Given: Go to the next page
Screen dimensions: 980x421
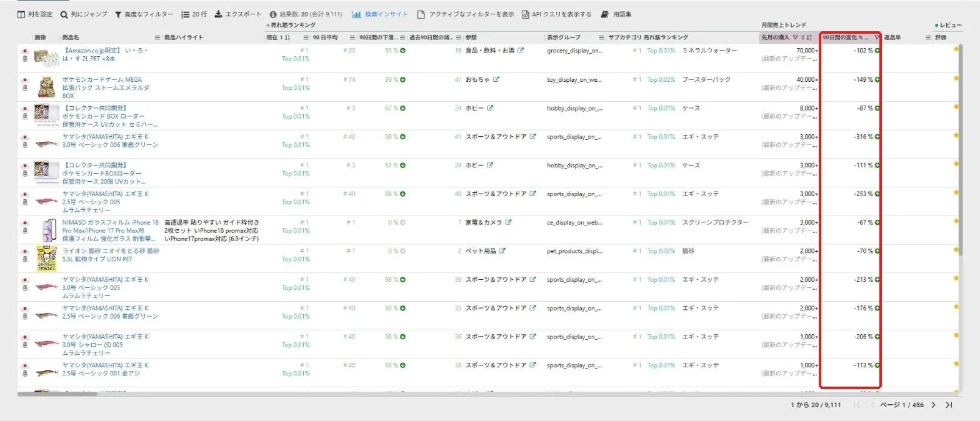Looking at the screenshot, I should [x=934, y=405].
